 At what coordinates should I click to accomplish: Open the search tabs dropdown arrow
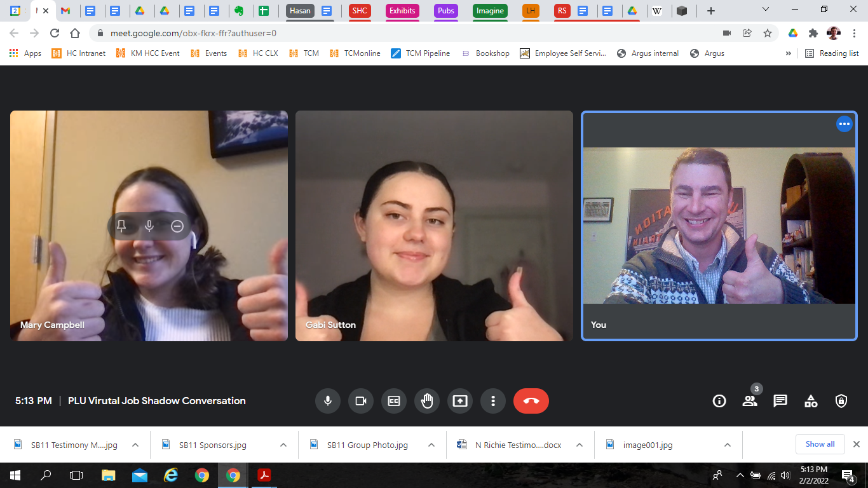pyautogui.click(x=766, y=10)
